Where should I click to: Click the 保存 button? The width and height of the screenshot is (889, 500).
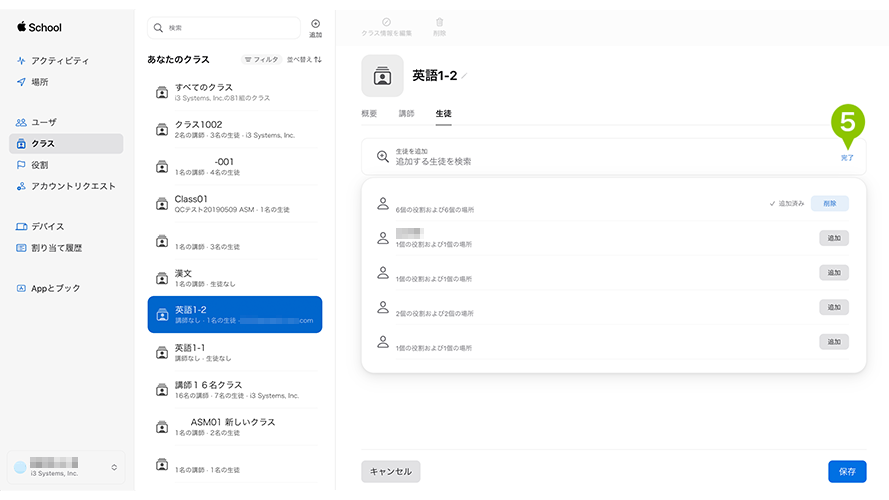click(x=847, y=472)
